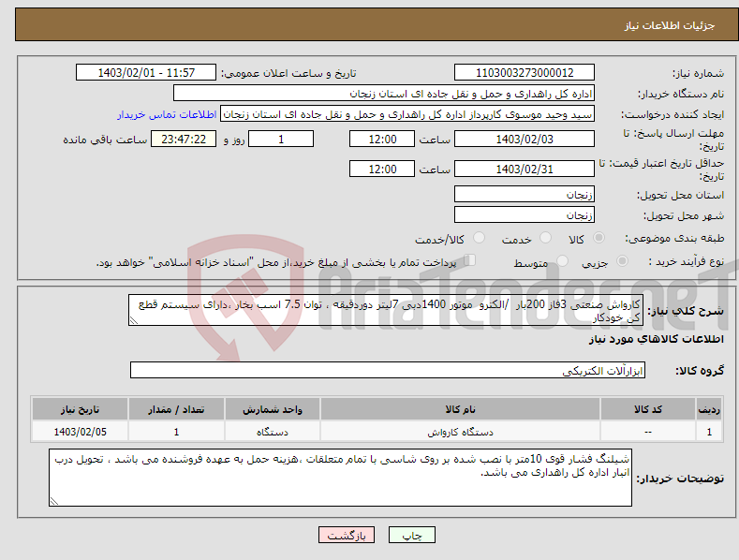Click the نام کالا column header
The width and height of the screenshot is (739, 560).
point(460,409)
